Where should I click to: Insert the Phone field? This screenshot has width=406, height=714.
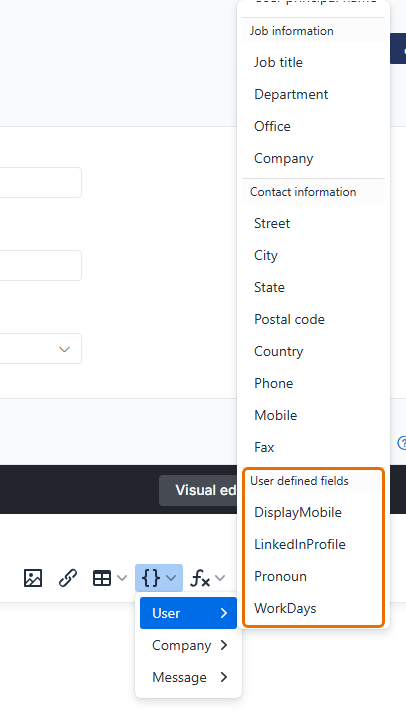(x=314, y=383)
